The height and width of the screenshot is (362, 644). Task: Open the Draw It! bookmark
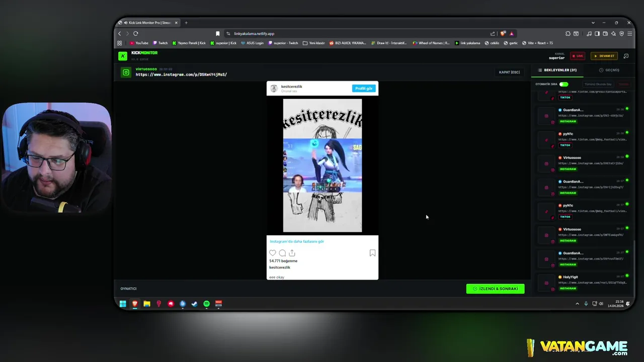click(388, 43)
